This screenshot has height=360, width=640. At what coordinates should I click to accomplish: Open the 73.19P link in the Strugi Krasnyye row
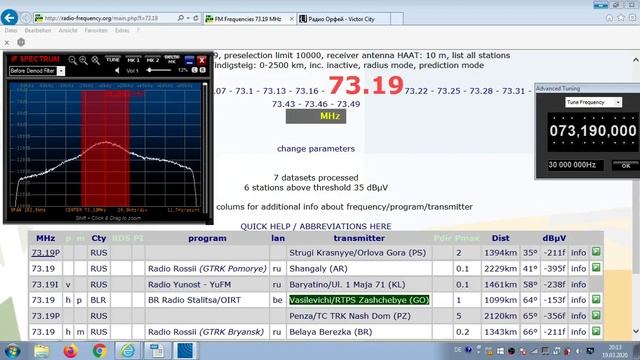[x=46, y=253]
